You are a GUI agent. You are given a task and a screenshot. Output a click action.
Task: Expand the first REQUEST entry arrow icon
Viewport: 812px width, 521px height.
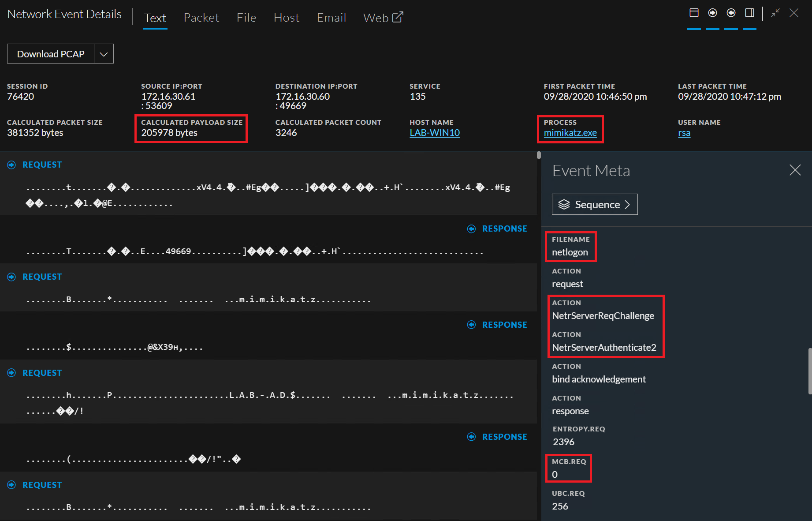pyautogui.click(x=11, y=164)
